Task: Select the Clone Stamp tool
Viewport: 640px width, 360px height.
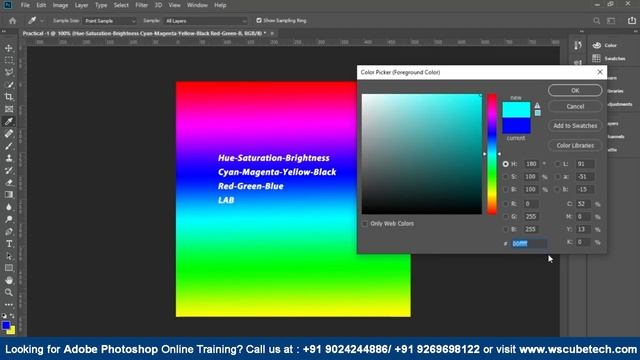Action: tap(9, 158)
